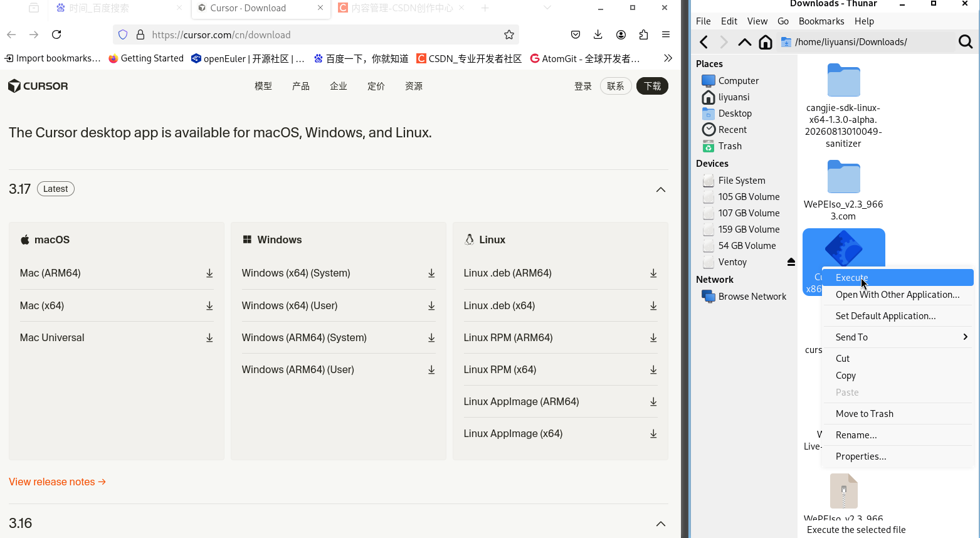Viewport: 980px width, 538px height.
Task: Click the Cursor logo on the site header
Action: [38, 86]
